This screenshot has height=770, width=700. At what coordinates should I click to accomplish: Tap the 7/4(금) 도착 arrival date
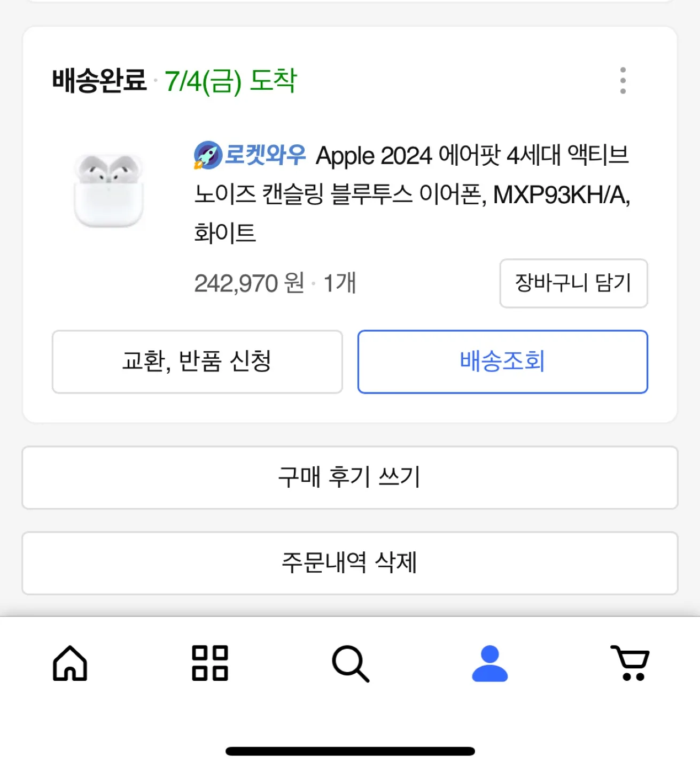click(x=230, y=81)
